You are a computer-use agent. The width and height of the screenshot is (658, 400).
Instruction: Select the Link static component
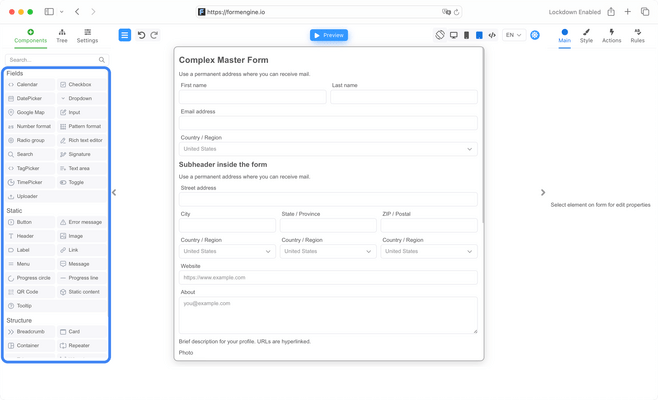[82, 250]
